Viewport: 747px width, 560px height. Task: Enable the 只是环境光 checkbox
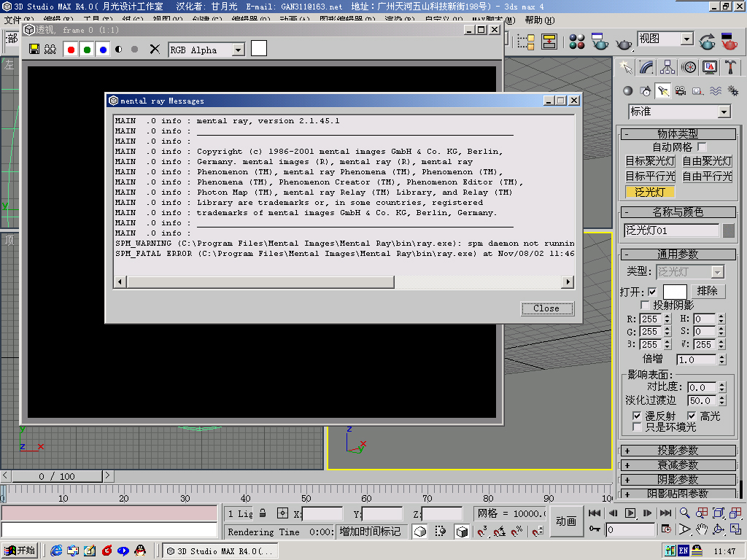click(x=636, y=427)
